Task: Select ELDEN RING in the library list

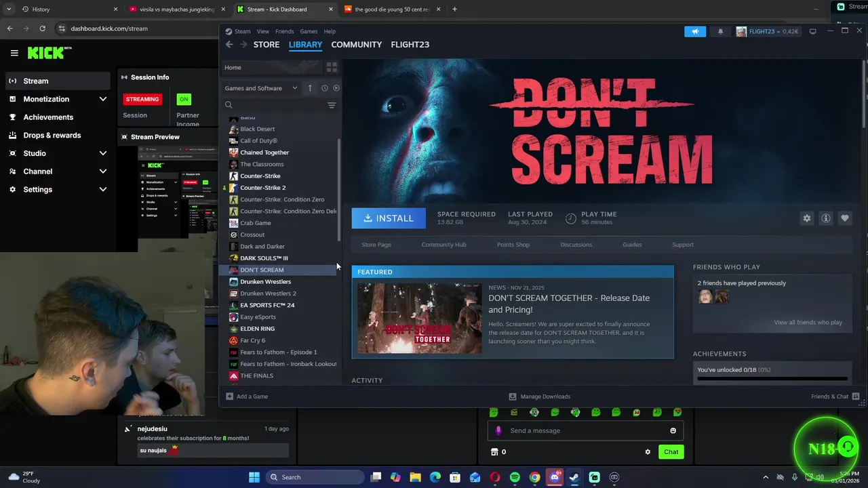Action: [258, 329]
